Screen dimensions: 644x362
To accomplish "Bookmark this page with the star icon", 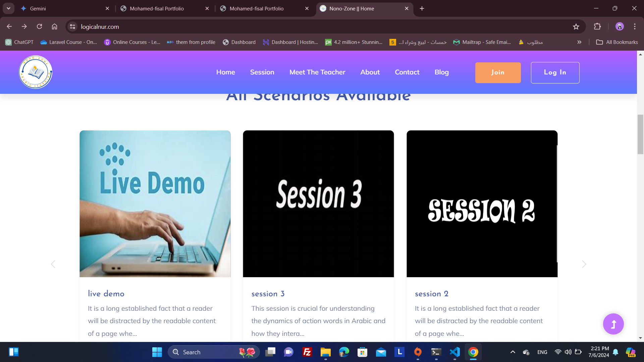I will [x=576, y=27].
